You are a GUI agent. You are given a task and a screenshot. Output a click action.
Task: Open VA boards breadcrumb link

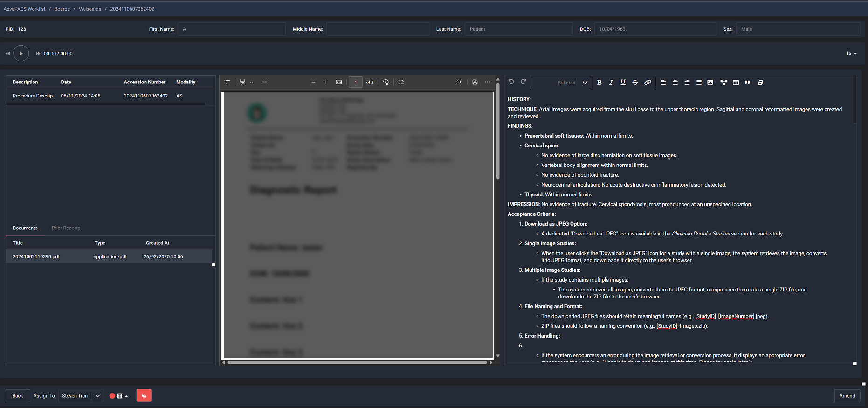pos(90,9)
